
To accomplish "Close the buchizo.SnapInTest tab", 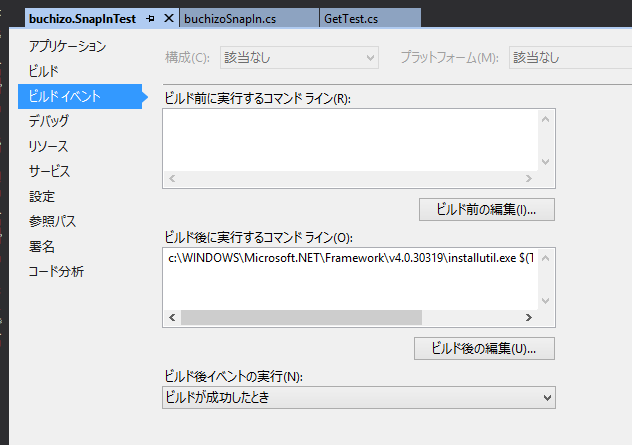I will click(x=167, y=19).
